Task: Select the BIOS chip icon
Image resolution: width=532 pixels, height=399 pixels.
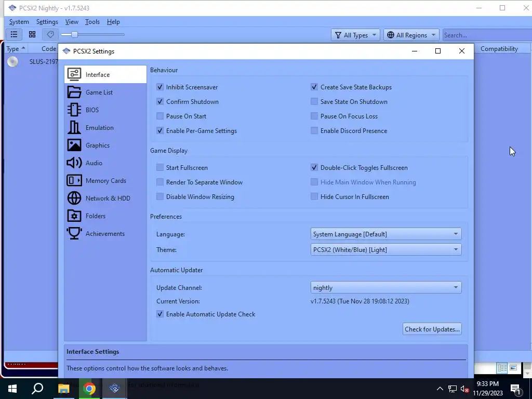Action: (x=74, y=110)
